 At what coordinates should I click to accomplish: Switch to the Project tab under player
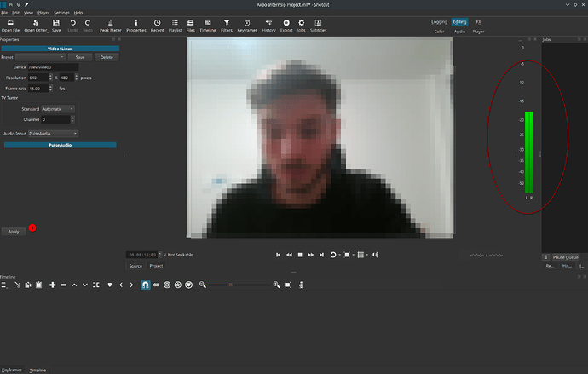[x=156, y=266]
